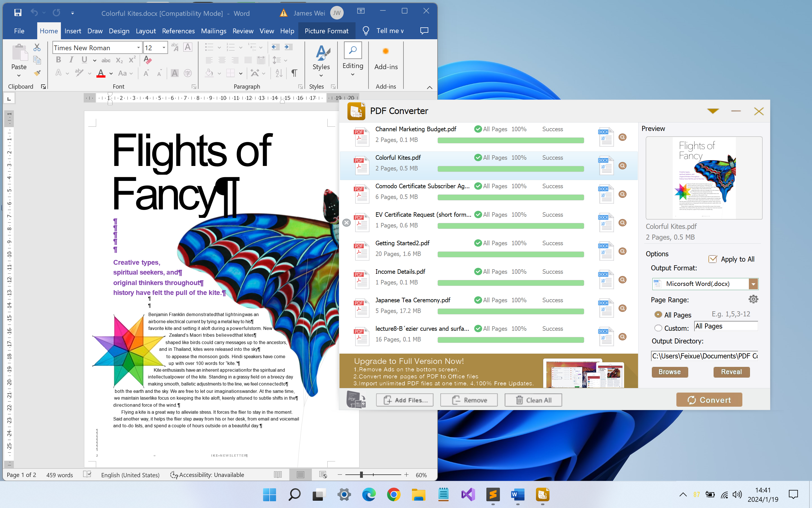The height and width of the screenshot is (508, 812).
Task: Switch to Web Layout view in status bar
Action: [x=323, y=474]
